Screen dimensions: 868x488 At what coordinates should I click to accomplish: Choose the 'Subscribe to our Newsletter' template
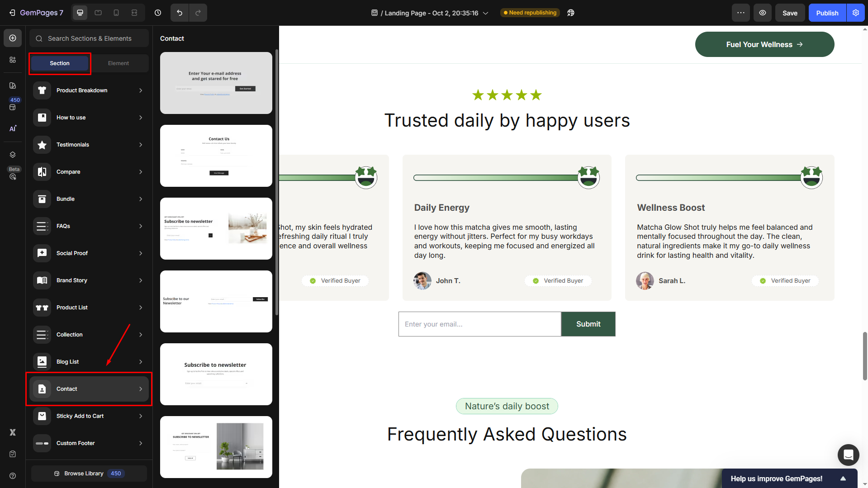pyautogui.click(x=216, y=301)
